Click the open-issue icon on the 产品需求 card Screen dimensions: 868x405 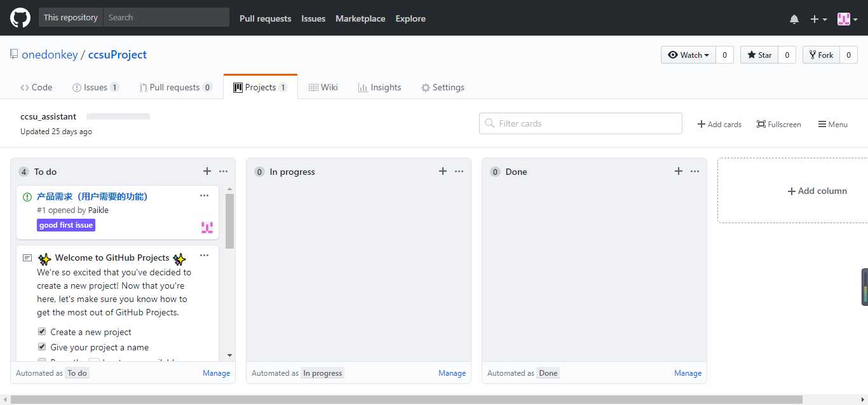coord(27,196)
